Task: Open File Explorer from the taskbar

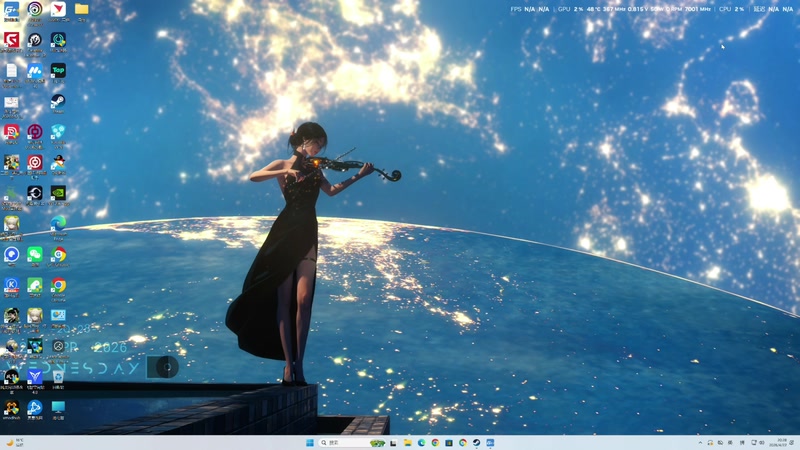Action: point(408,443)
